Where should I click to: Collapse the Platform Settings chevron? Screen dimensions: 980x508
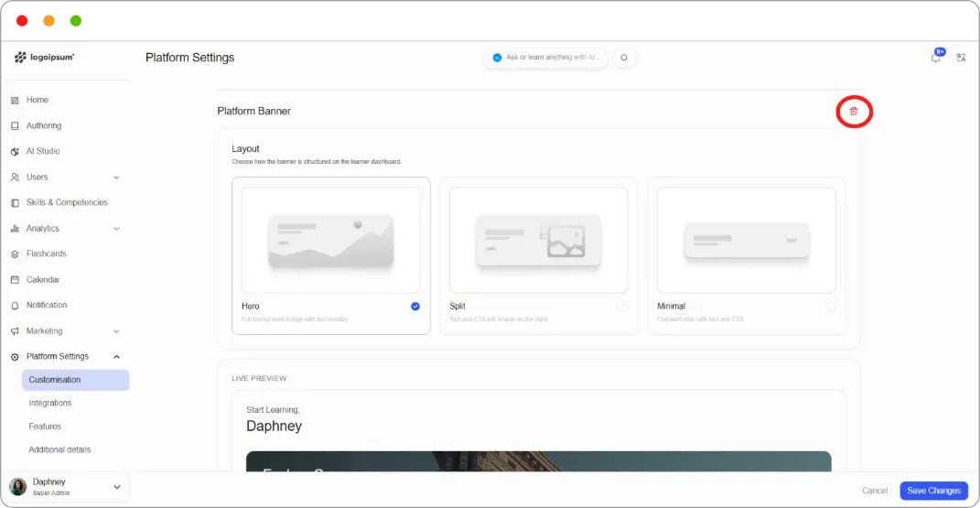coord(116,357)
